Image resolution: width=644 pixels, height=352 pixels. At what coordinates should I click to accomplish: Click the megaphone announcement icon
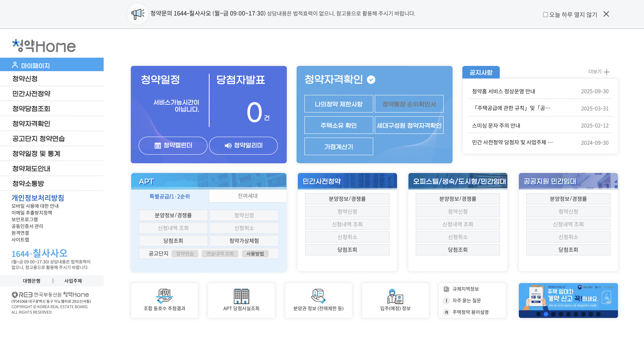(138, 14)
